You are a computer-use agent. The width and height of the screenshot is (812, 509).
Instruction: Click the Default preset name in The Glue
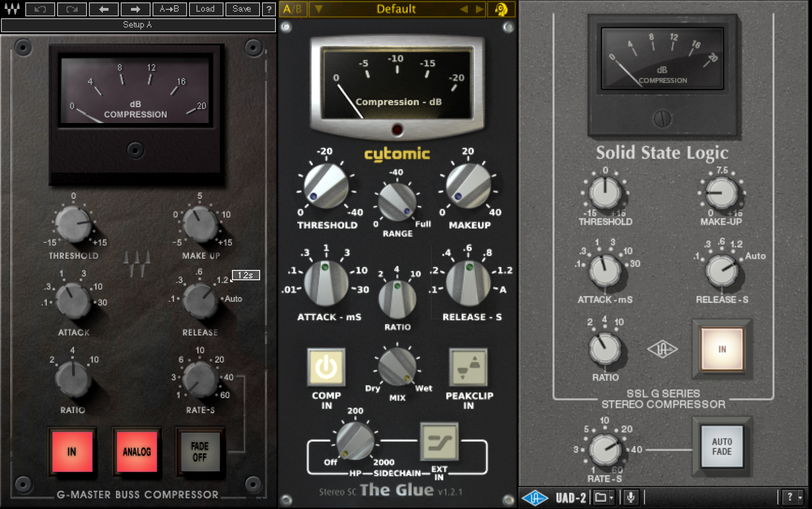[396, 9]
